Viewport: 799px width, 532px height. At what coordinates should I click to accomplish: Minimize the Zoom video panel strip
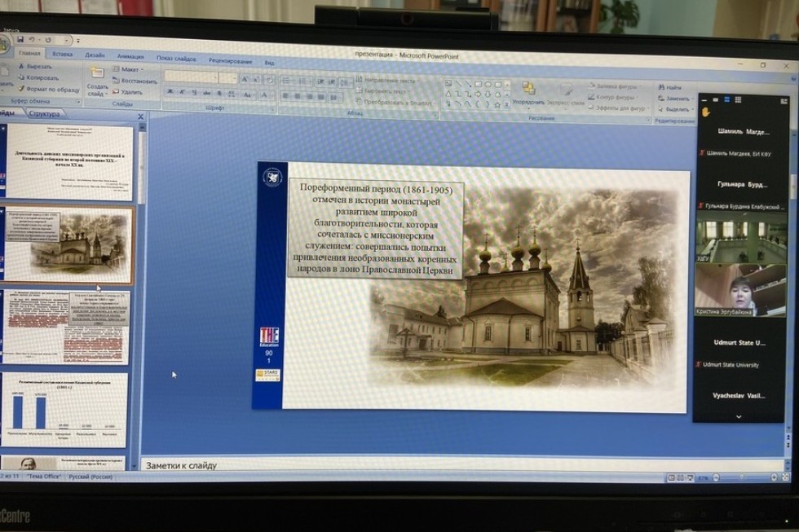point(704,99)
